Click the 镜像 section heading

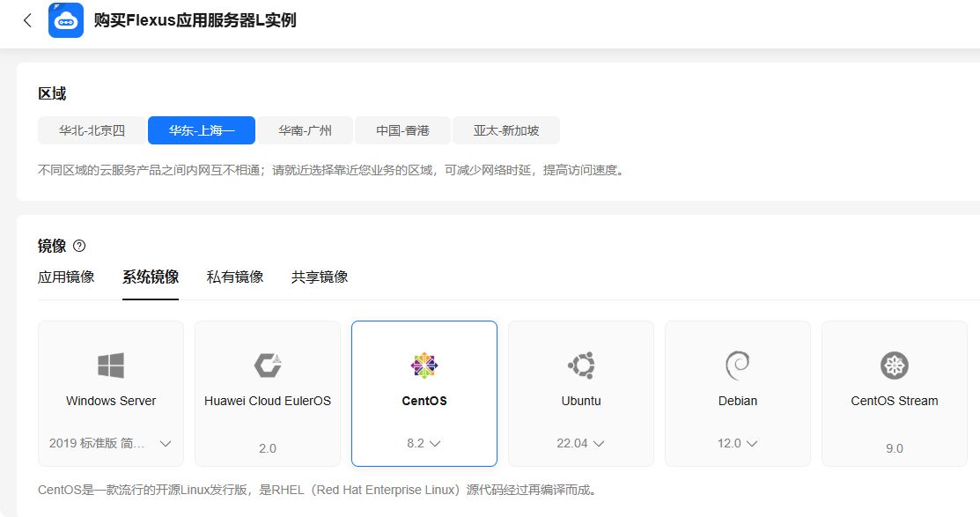tap(52, 246)
